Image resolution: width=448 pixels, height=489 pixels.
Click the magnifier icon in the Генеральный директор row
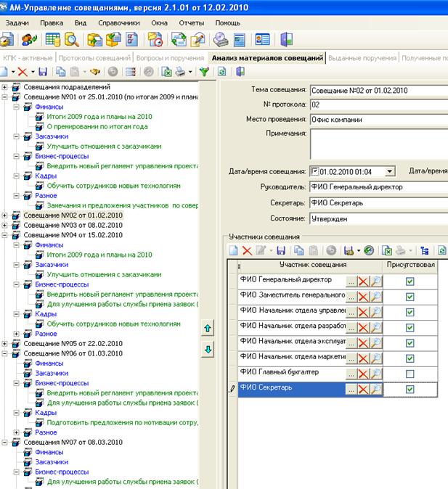(376, 280)
